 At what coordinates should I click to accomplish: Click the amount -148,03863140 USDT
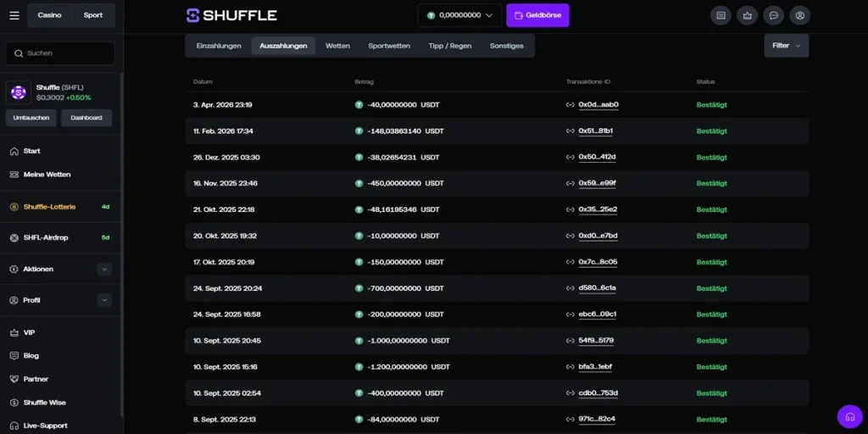coord(405,131)
